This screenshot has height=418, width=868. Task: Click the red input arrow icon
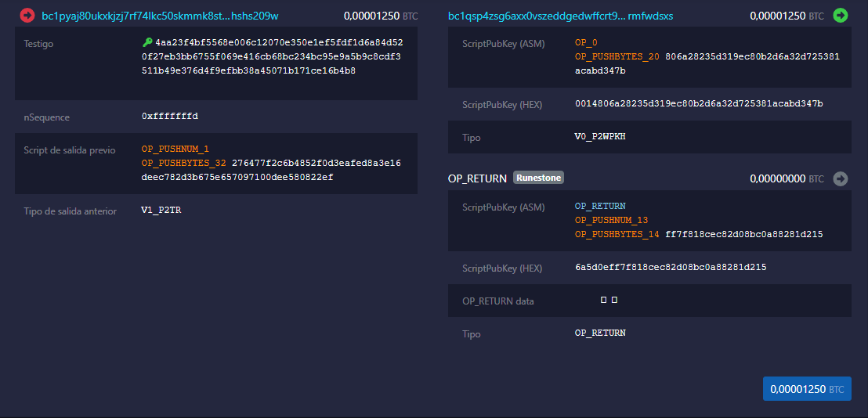(x=27, y=15)
